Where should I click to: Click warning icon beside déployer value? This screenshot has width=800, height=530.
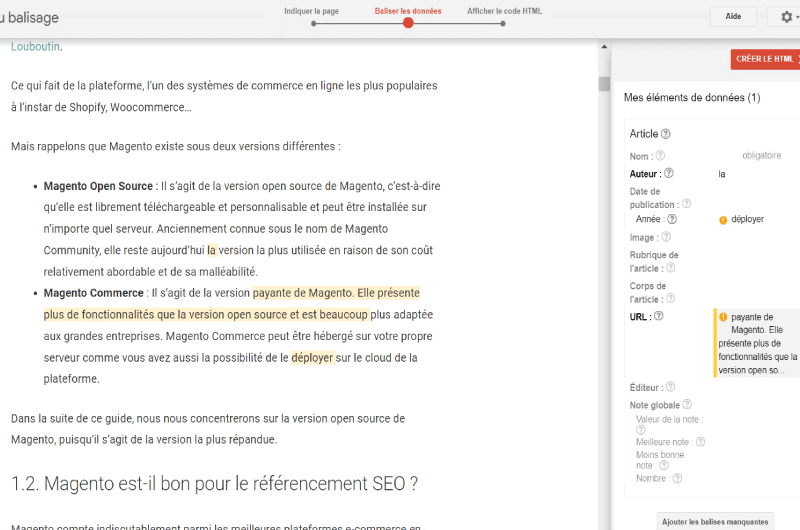pos(723,220)
